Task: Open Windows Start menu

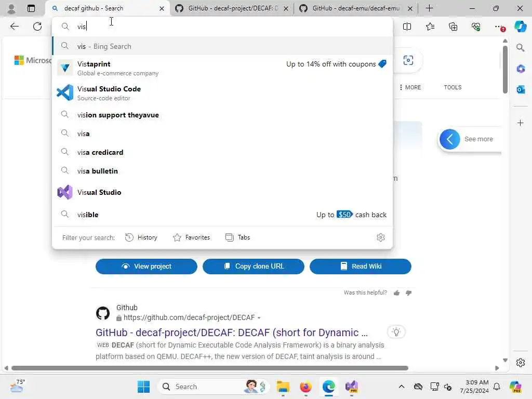Action: tap(143, 387)
